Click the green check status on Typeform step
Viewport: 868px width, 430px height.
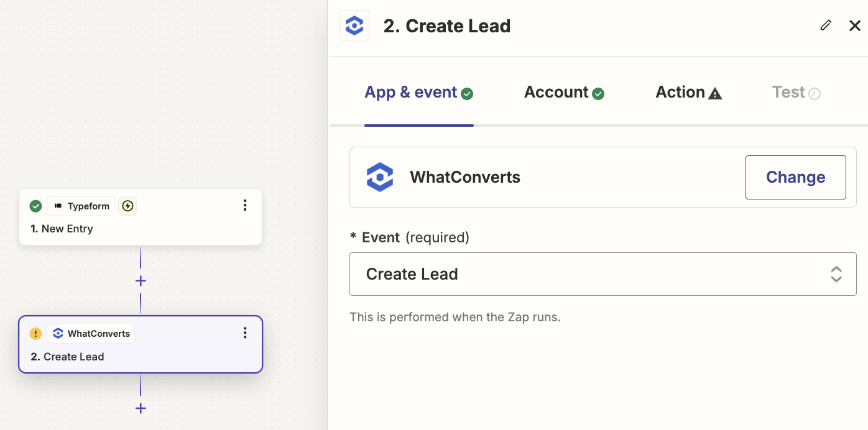36,206
